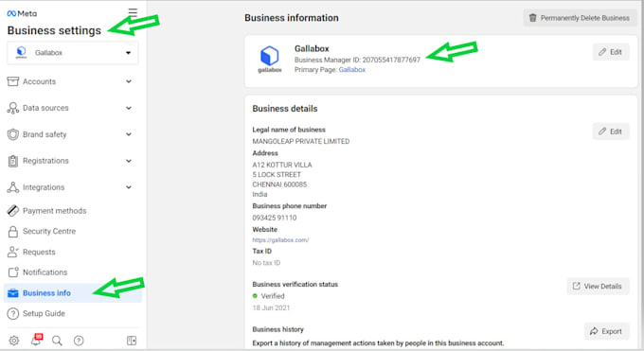Image resolution: width=644 pixels, height=351 pixels.
Task: Click the Gallabox logo in account selector
Action: [x=21, y=53]
